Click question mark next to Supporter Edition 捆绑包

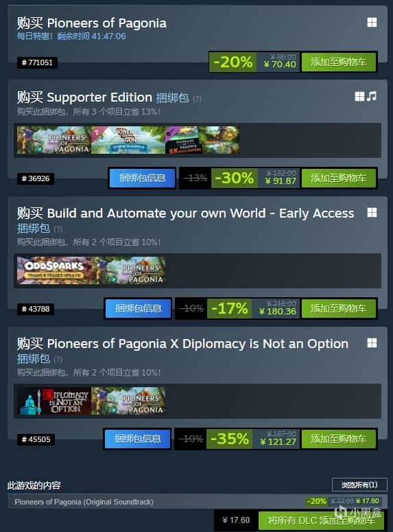[197, 99]
